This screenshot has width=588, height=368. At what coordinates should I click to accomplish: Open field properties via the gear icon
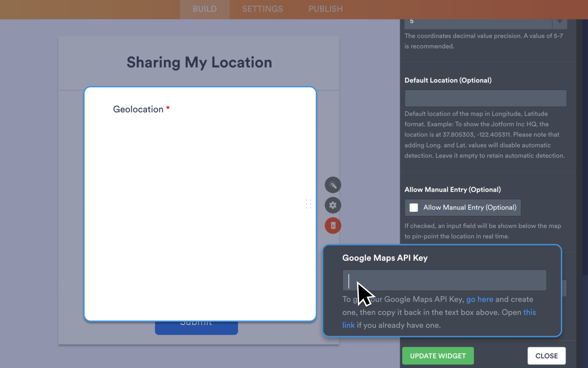[x=333, y=205]
